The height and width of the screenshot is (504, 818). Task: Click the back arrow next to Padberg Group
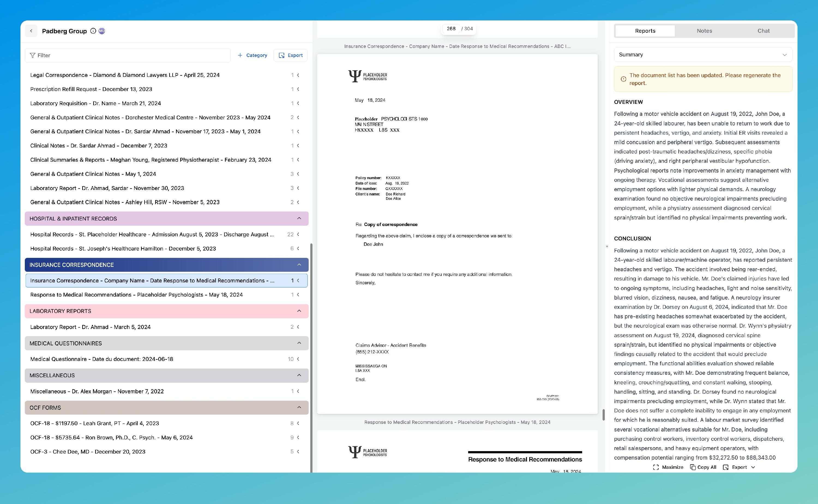tap(31, 31)
